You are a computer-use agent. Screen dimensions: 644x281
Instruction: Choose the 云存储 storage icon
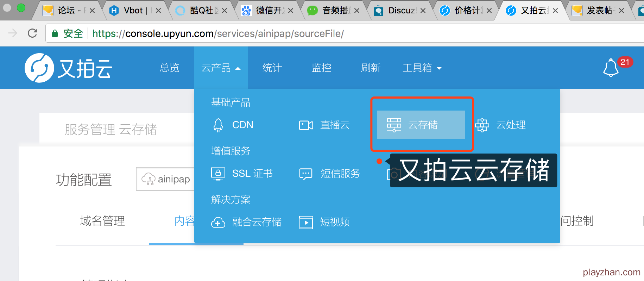(394, 125)
